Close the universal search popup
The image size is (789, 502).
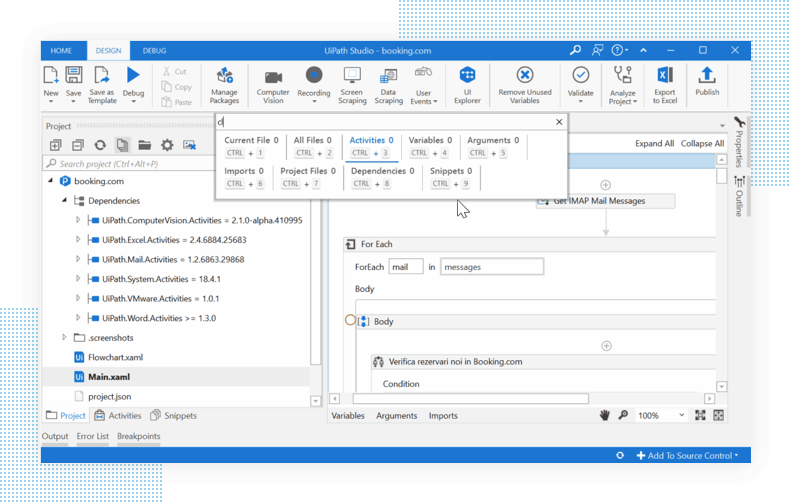559,122
